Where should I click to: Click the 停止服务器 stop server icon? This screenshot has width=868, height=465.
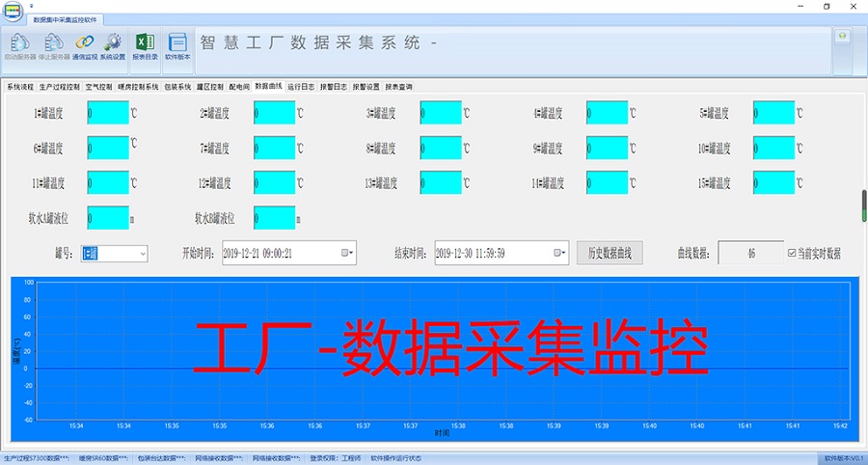coord(54,45)
